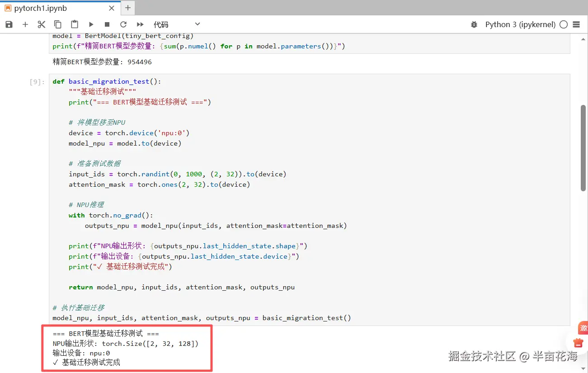
Task: Close the pytorch1.ipynb tab
Action: [112, 8]
